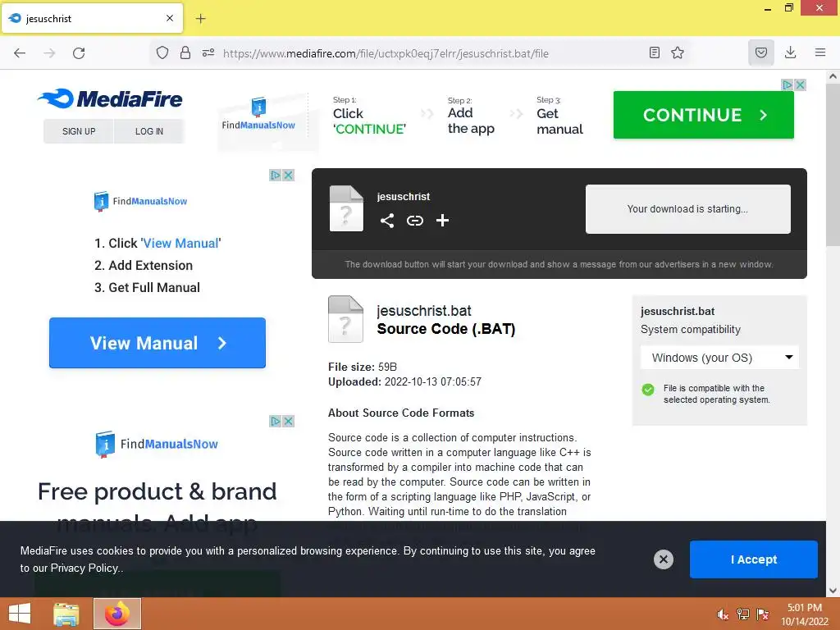This screenshot has width=840, height=630.
Task: Toggle reader view icon
Action: (x=654, y=52)
